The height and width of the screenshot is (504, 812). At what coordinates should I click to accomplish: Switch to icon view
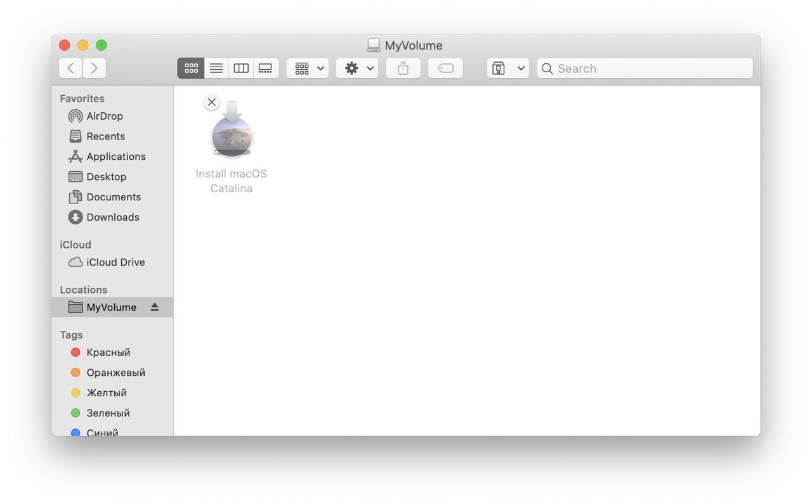pos(191,68)
